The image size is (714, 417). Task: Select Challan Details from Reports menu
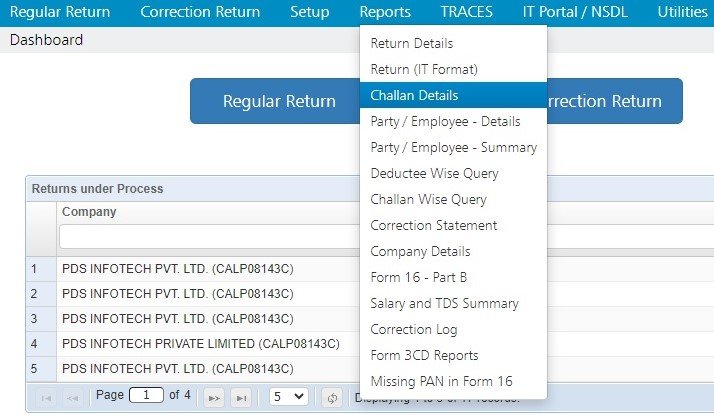tap(414, 96)
